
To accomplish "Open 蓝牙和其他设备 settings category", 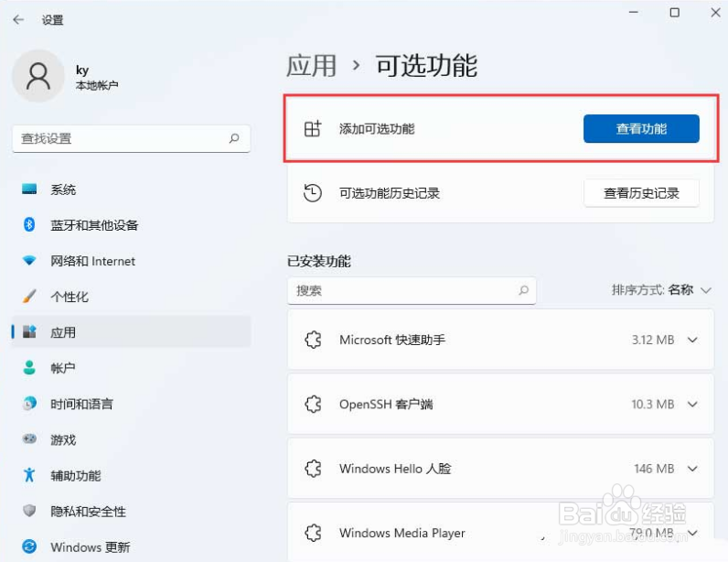I will pyautogui.click(x=131, y=225).
